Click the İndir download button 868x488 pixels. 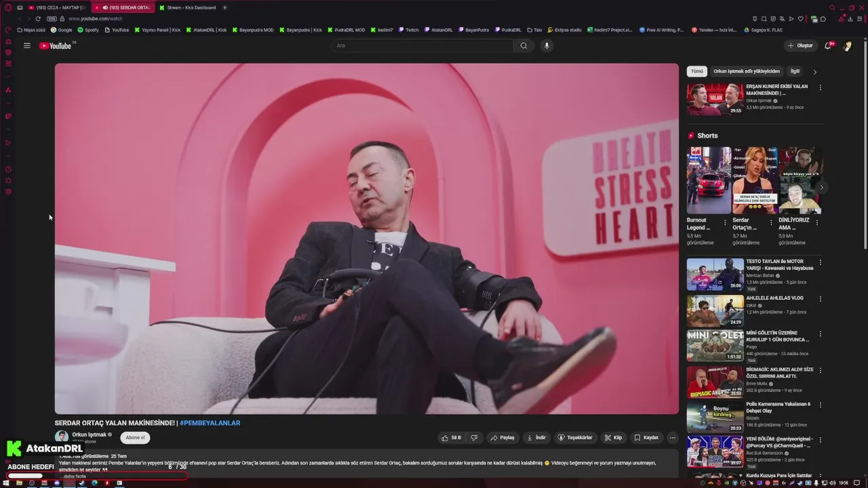pyautogui.click(x=536, y=438)
